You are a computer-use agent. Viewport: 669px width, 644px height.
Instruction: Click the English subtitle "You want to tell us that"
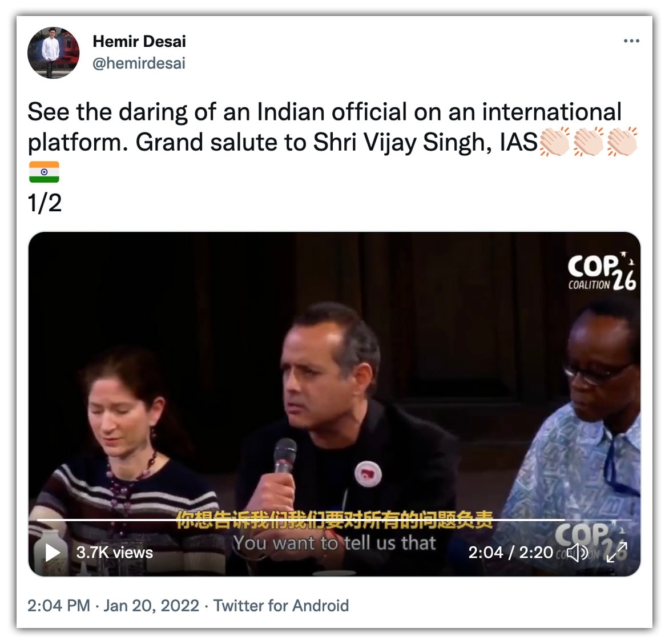click(x=334, y=543)
